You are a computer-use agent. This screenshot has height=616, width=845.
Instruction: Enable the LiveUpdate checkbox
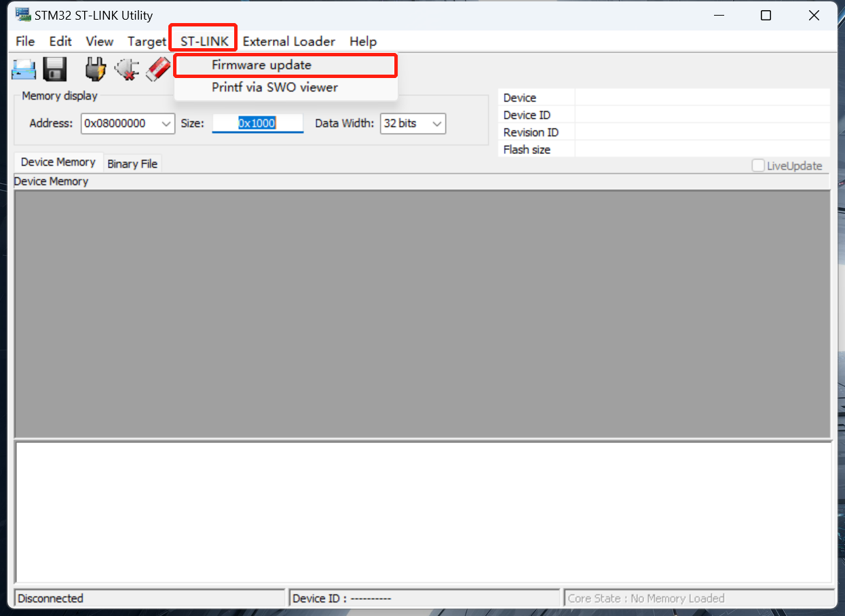tap(758, 166)
